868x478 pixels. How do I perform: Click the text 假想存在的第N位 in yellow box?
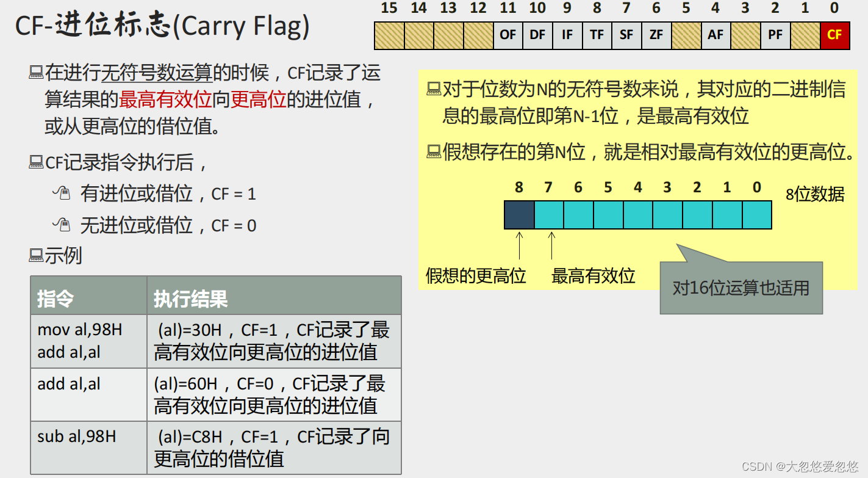pos(514,152)
